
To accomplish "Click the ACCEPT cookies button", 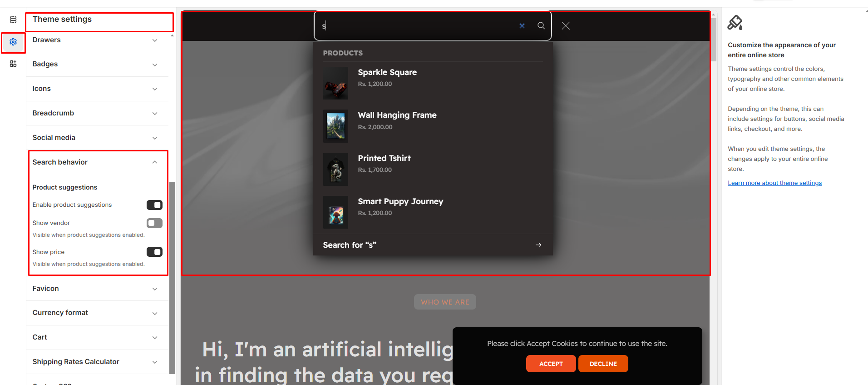I will pos(551,364).
